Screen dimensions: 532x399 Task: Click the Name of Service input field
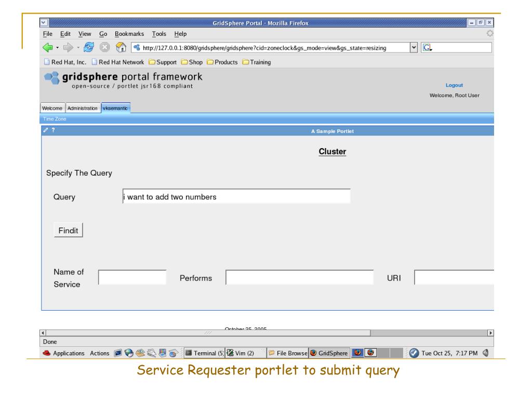pyautogui.click(x=132, y=277)
